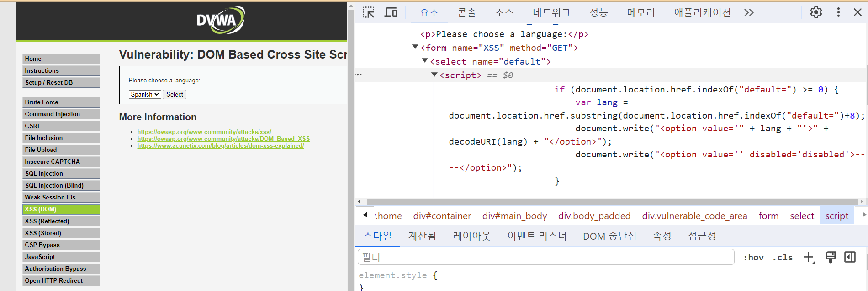Open the ellipsis menu beside script row

359,75
